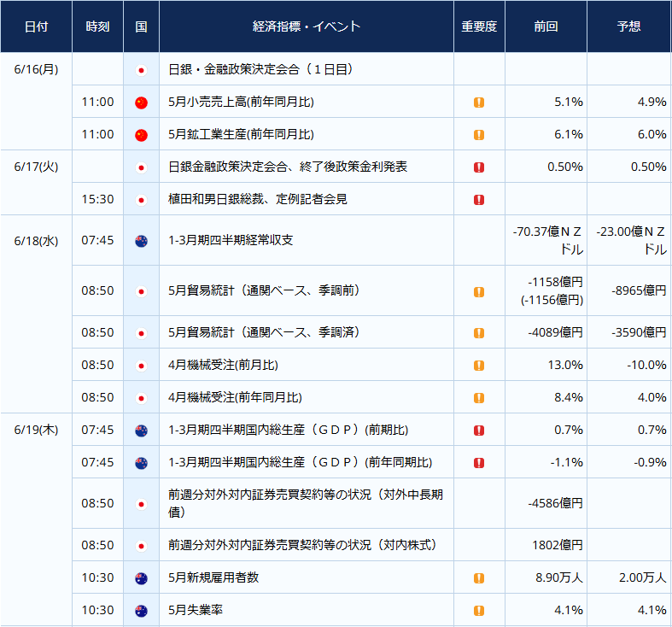The image size is (672, 627).
Task: Click orange importance icon for 5月鉱工業生産
Action: pos(479,135)
